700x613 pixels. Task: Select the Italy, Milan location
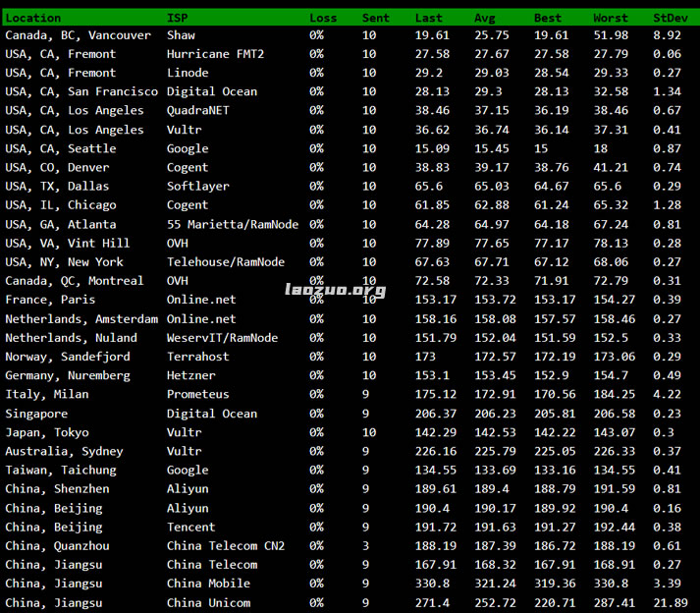(47, 394)
